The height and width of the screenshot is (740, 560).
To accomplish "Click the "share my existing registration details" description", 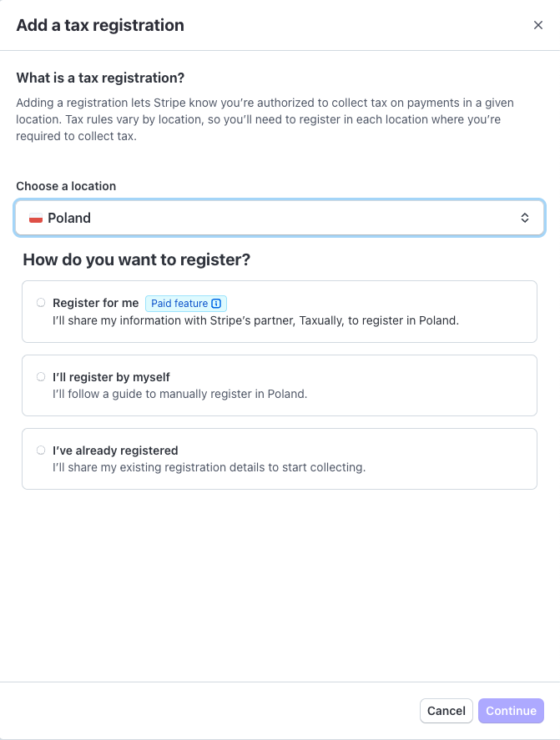I will click(x=209, y=467).
